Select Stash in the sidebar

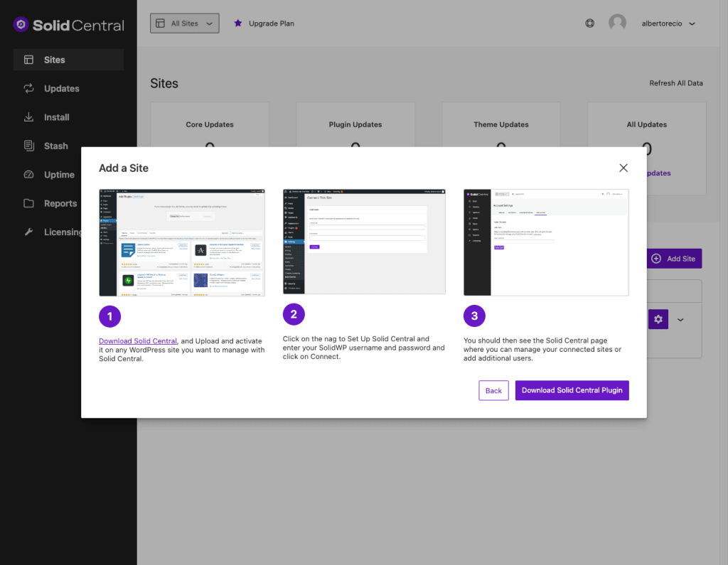coord(55,146)
